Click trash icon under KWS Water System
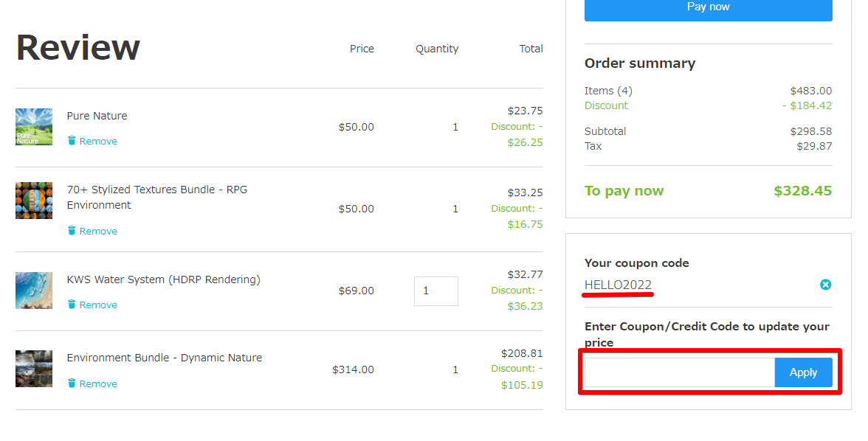Image resolution: width=868 pixels, height=441 pixels. click(72, 305)
